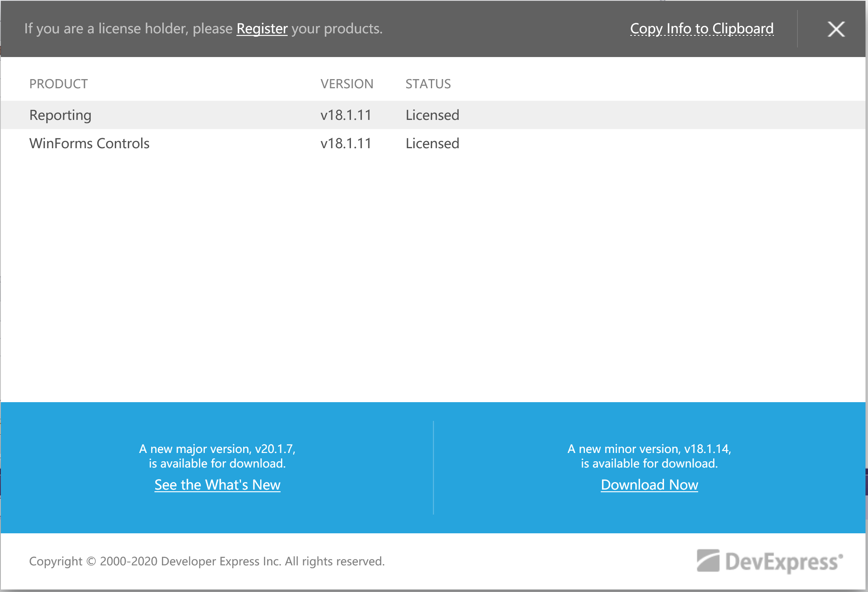The image size is (868, 592).
Task: Click the Developer Express copyright text
Action: pyautogui.click(x=207, y=561)
